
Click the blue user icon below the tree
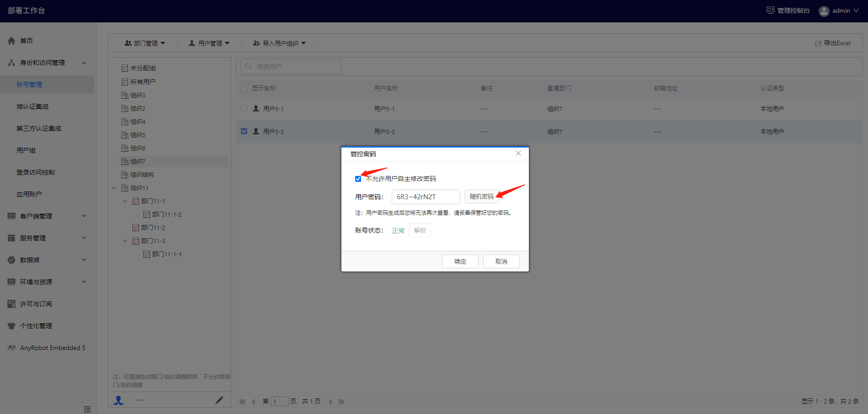(x=119, y=400)
